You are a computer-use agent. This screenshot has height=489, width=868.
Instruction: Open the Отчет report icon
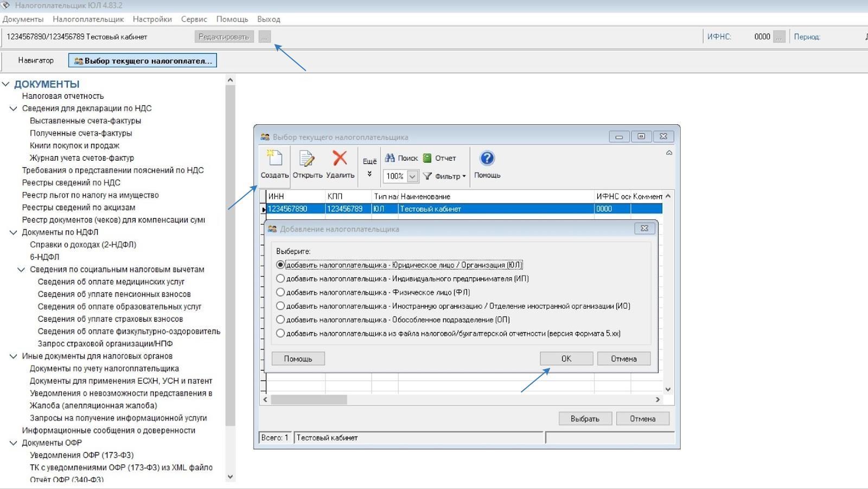(427, 158)
